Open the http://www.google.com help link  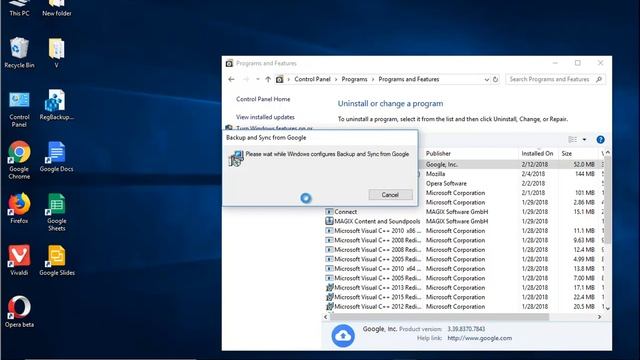(x=480, y=338)
